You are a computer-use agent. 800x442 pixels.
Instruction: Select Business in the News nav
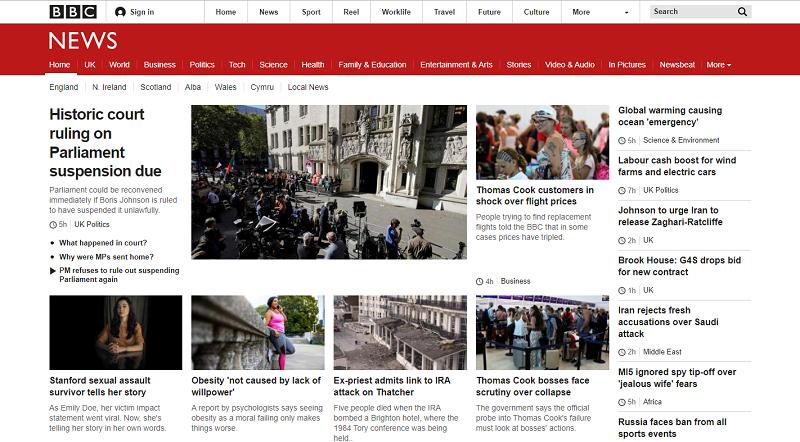(160, 65)
